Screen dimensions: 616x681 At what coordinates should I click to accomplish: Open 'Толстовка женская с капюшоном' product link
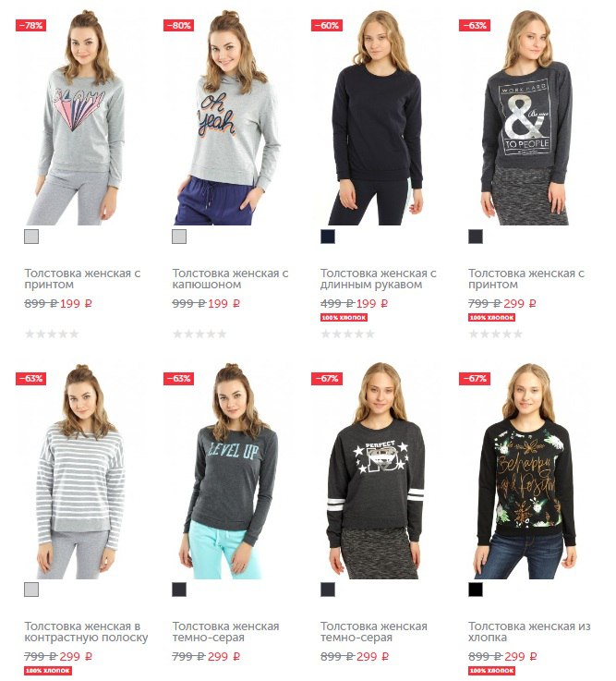pyautogui.click(x=230, y=279)
